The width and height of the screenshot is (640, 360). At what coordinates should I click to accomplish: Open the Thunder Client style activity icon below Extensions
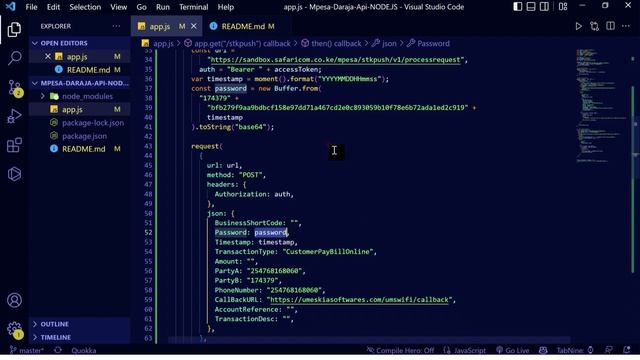[x=14, y=174]
